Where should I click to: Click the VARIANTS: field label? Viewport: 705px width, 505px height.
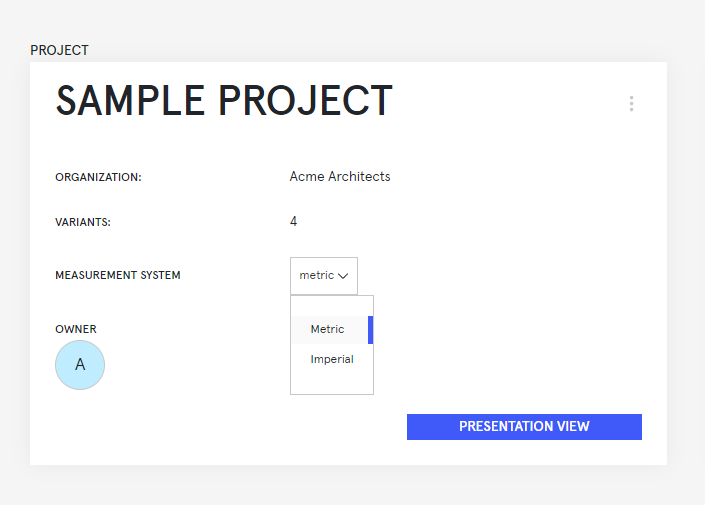click(x=82, y=223)
